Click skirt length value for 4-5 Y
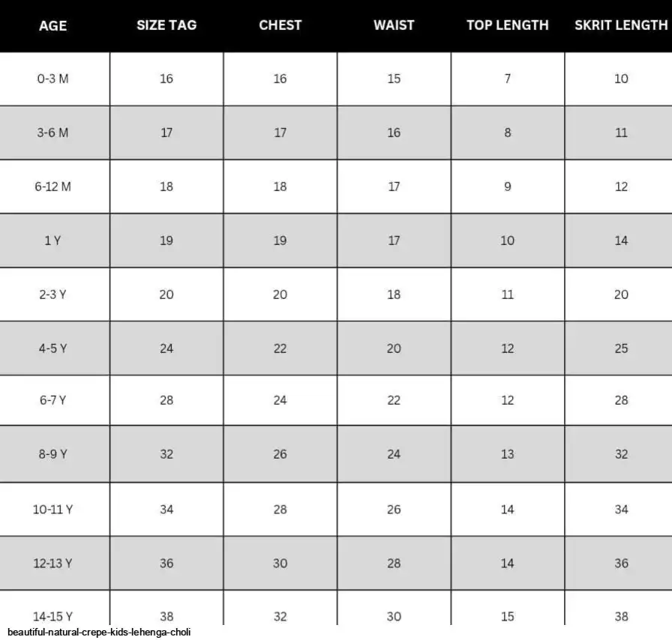Image resolution: width=672 pixels, height=640 pixels. pos(621,348)
